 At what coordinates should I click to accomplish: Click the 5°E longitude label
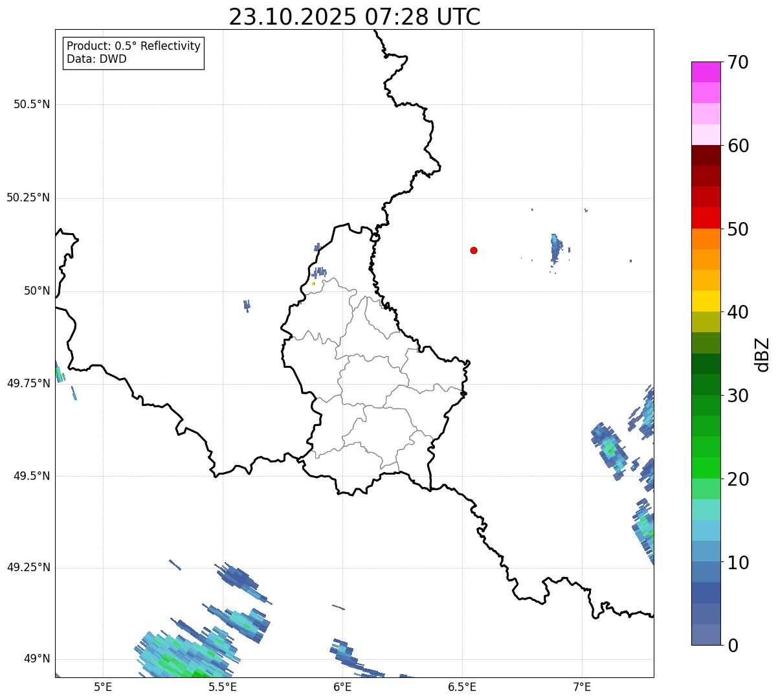[103, 686]
